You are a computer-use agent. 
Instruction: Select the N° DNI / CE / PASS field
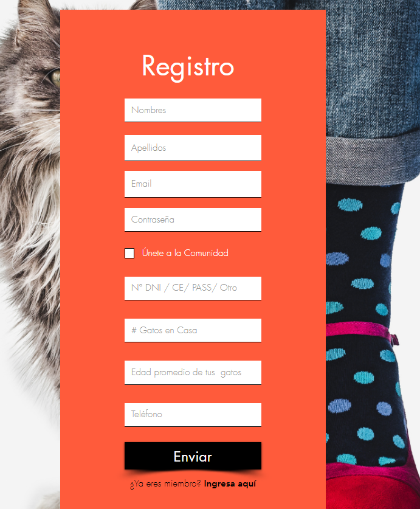coord(193,288)
